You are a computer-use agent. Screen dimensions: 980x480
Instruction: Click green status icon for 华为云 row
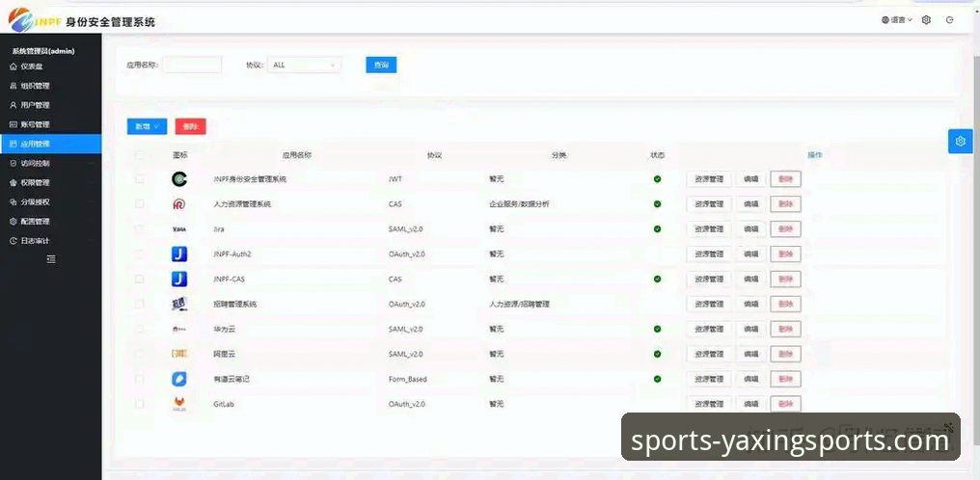coord(657,329)
